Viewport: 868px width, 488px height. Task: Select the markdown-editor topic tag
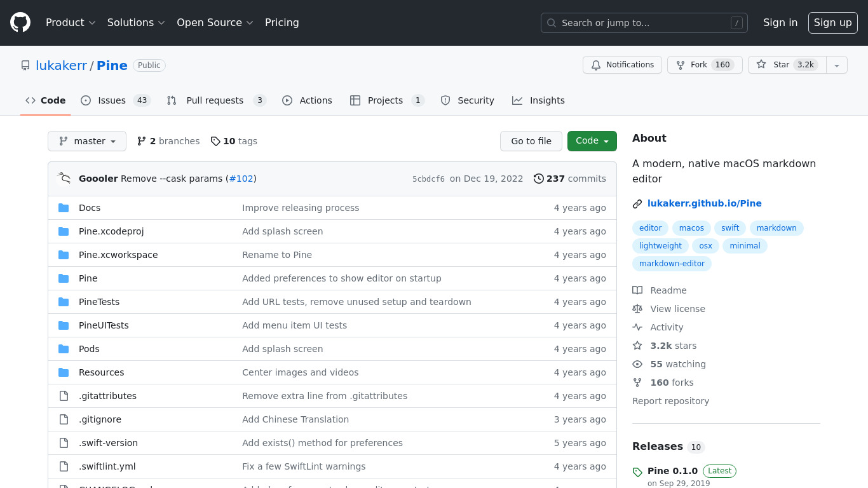[672, 264]
